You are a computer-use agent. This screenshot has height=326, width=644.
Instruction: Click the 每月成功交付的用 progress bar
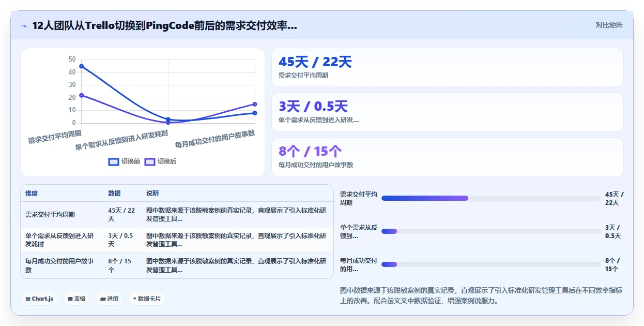(x=491, y=264)
